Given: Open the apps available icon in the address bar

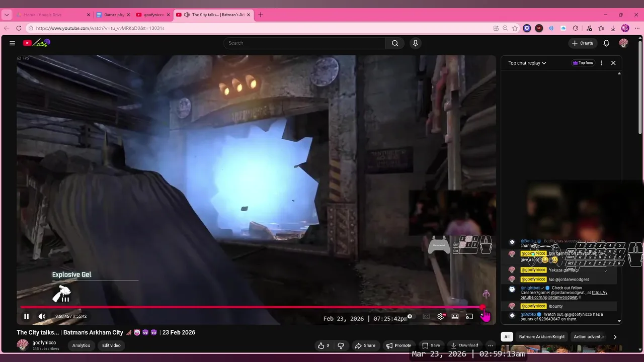Looking at the screenshot, I should click(x=496, y=28).
